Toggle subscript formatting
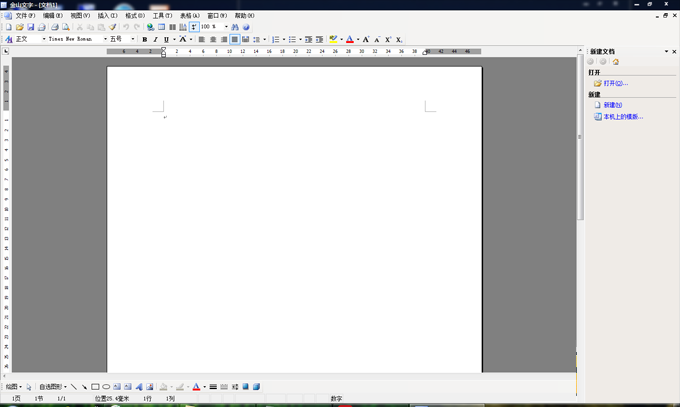The image size is (680, 407). click(x=399, y=39)
